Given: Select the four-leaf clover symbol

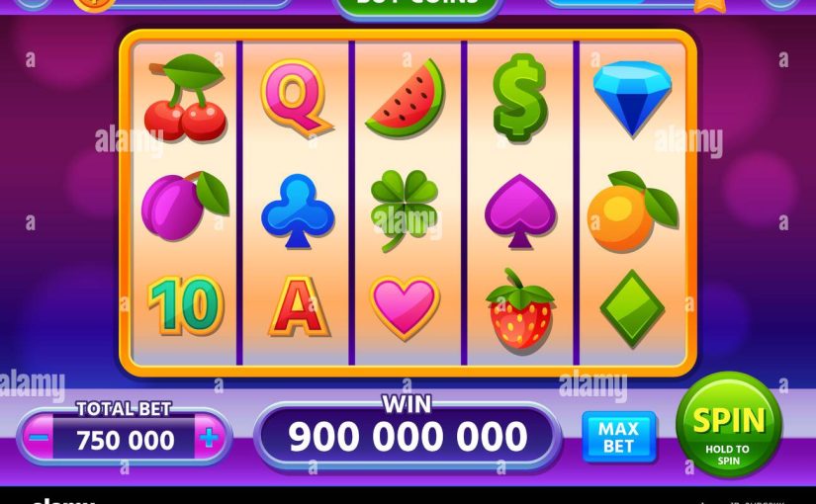Looking at the screenshot, I should pyautogui.click(x=405, y=210).
